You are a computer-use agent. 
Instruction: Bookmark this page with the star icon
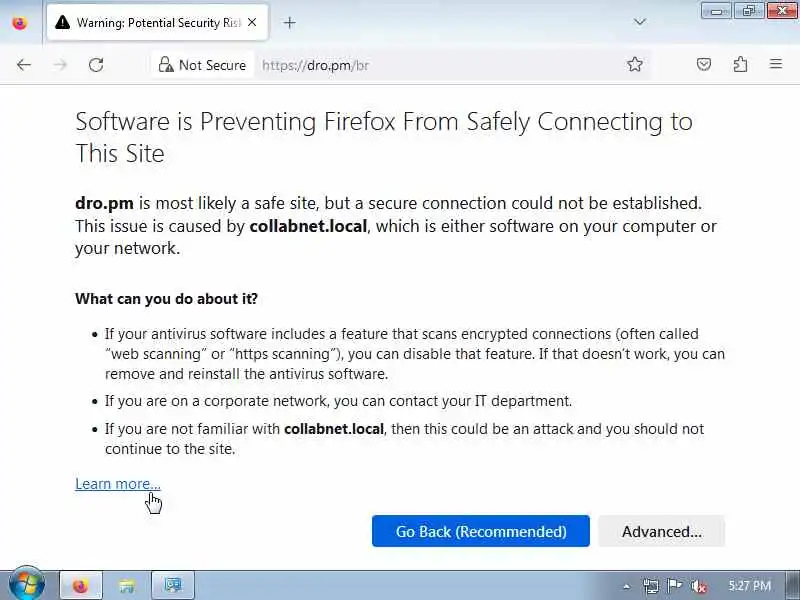pyautogui.click(x=635, y=65)
